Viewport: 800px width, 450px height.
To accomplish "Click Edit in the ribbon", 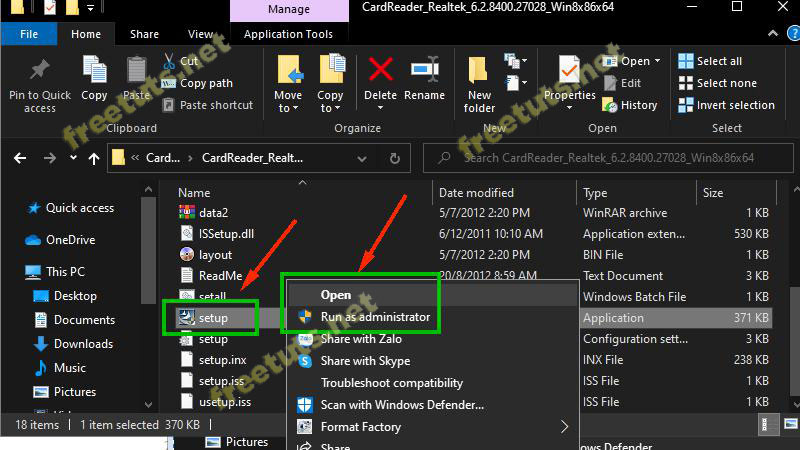I will tap(622, 83).
